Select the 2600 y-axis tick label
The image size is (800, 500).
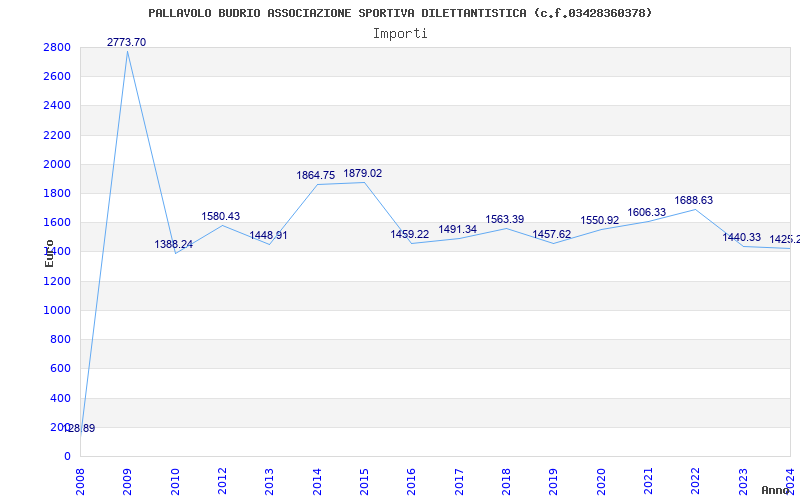(57, 77)
